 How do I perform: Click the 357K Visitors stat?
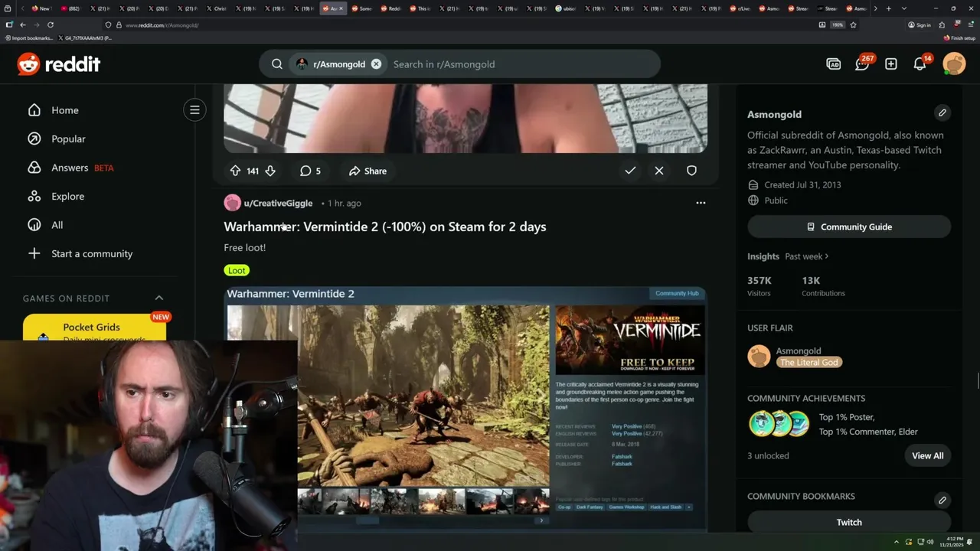pyautogui.click(x=759, y=286)
